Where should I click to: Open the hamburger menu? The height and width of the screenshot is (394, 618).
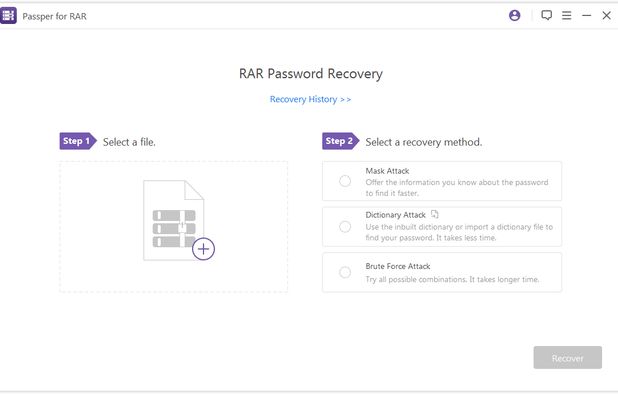[x=566, y=15]
